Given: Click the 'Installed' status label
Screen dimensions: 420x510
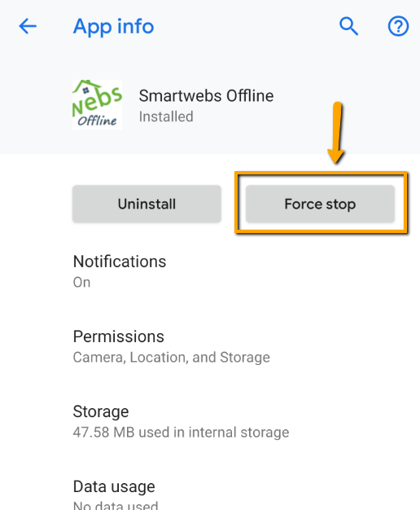Looking at the screenshot, I should (166, 117).
